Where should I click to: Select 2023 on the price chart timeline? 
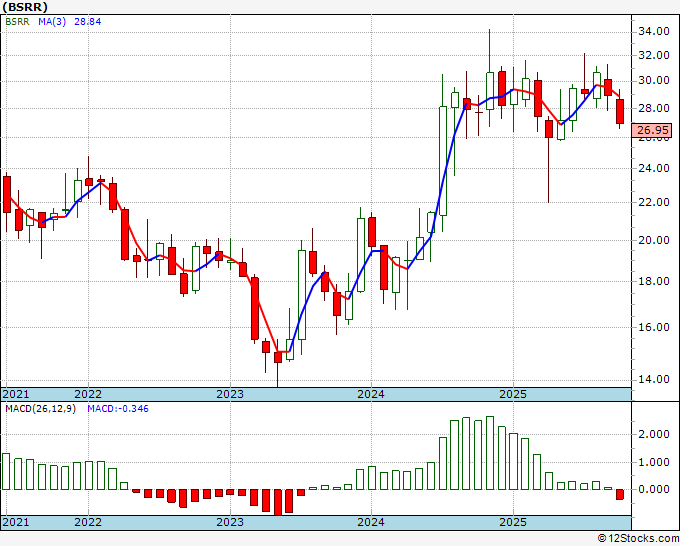229,394
